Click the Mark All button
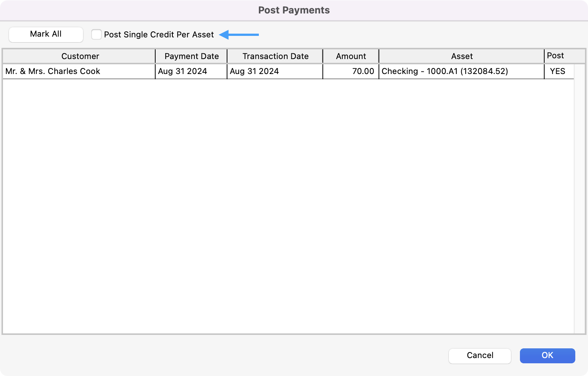 coord(46,34)
